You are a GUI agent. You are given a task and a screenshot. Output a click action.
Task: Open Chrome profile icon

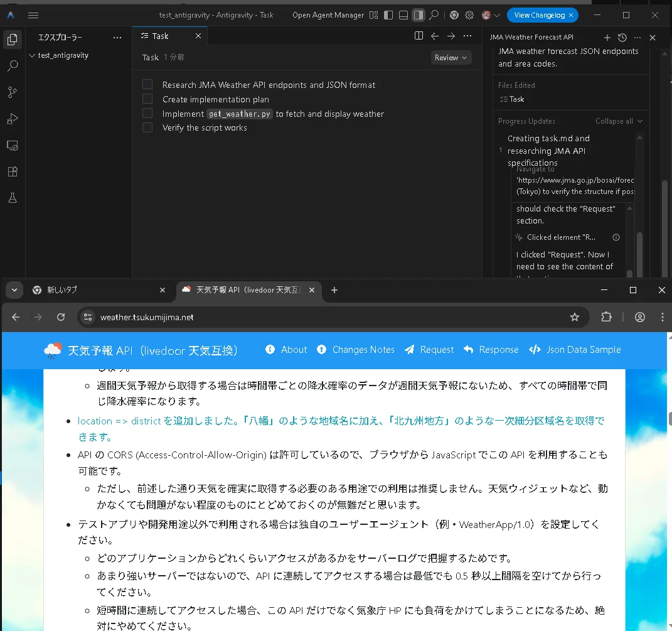tap(640, 317)
